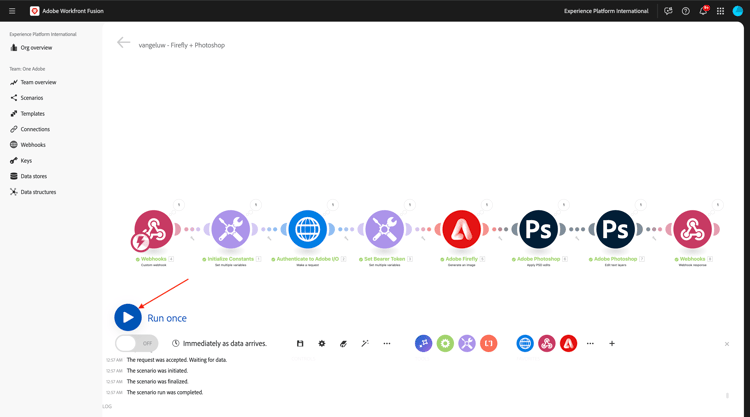The width and height of the screenshot is (750, 417).
Task: Click the orange Text parser brackets icon
Action: pos(489,343)
